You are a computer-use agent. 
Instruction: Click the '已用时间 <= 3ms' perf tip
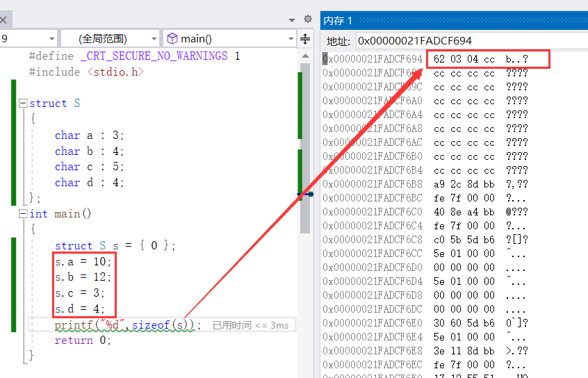coord(250,325)
